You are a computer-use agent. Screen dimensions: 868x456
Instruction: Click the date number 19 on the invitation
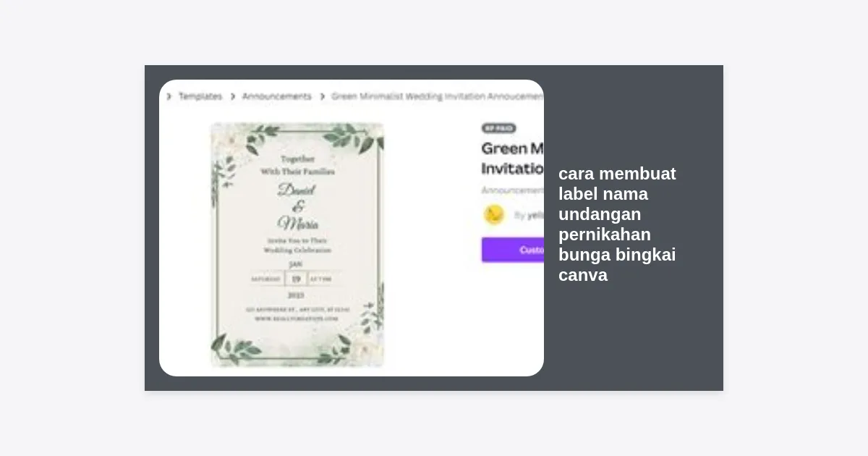(x=296, y=279)
